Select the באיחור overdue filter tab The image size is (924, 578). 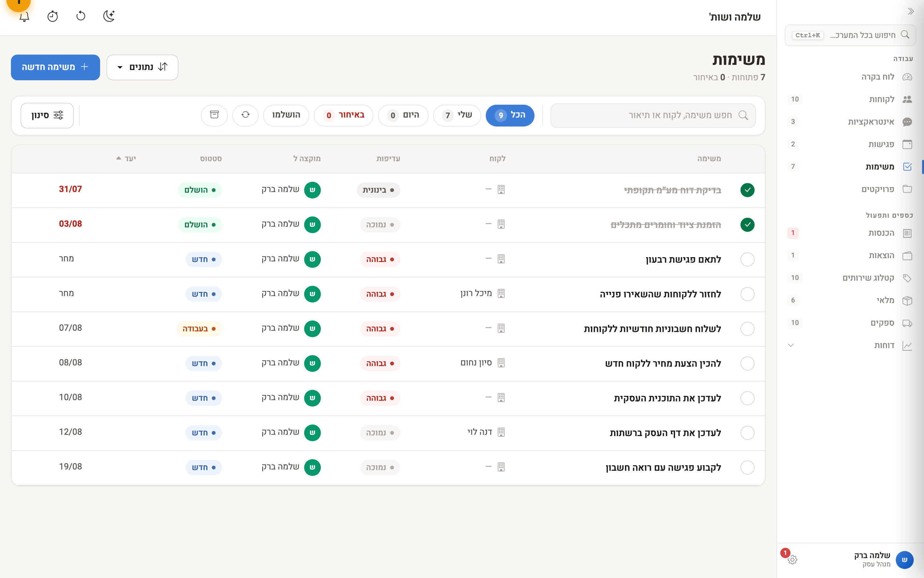343,115
